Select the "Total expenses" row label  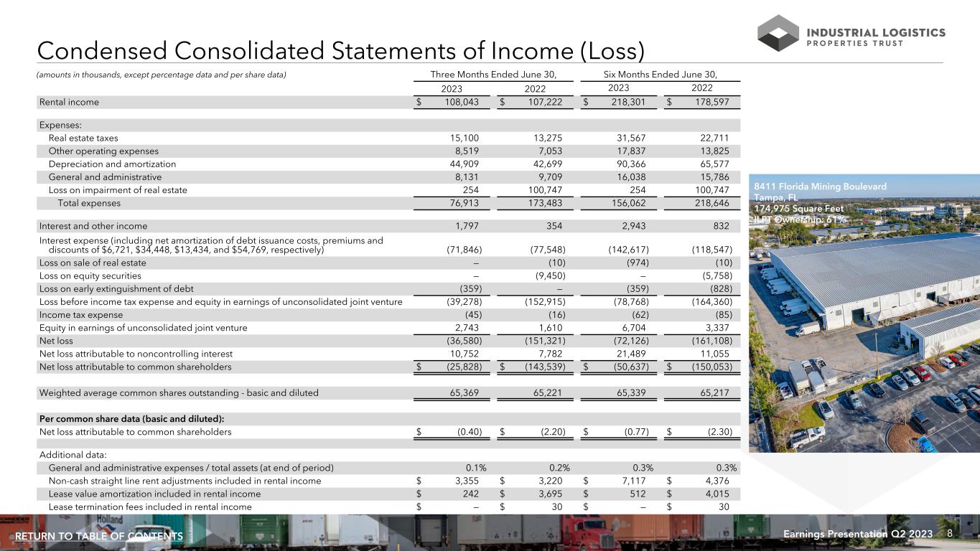tap(89, 203)
